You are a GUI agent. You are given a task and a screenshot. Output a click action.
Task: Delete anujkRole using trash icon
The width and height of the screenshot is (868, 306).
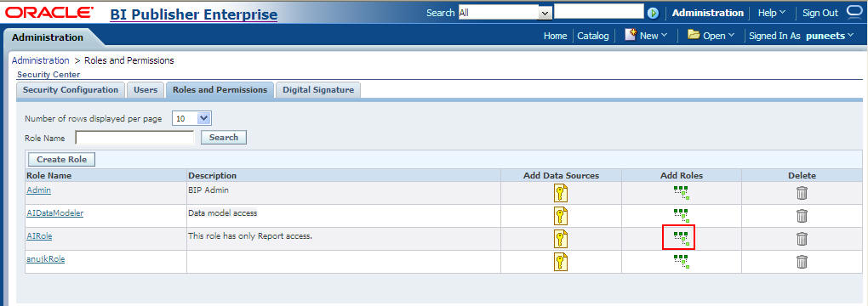[802, 261]
